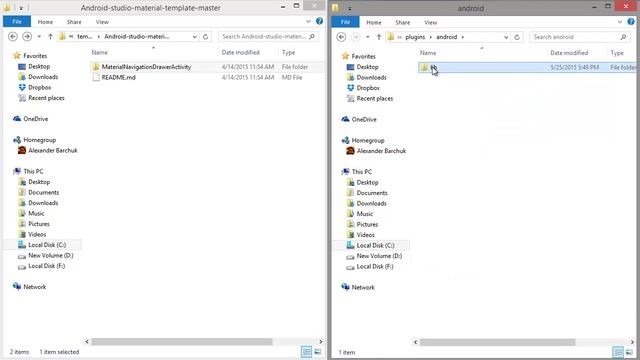Viewport: 640px width, 360px height.
Task: Switch to details view in left window
Action: (x=307, y=352)
